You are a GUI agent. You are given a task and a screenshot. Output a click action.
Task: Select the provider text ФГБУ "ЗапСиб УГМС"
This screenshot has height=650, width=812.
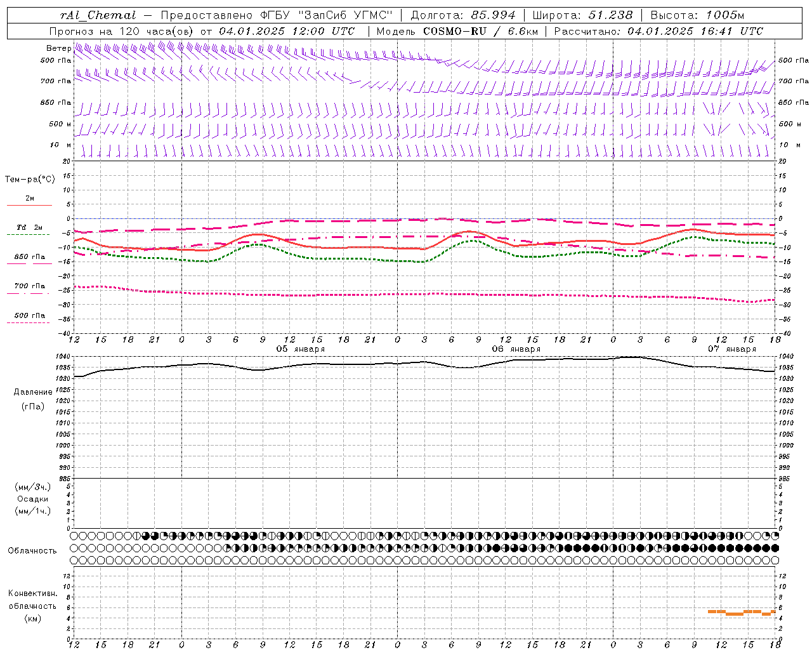[x=327, y=15]
